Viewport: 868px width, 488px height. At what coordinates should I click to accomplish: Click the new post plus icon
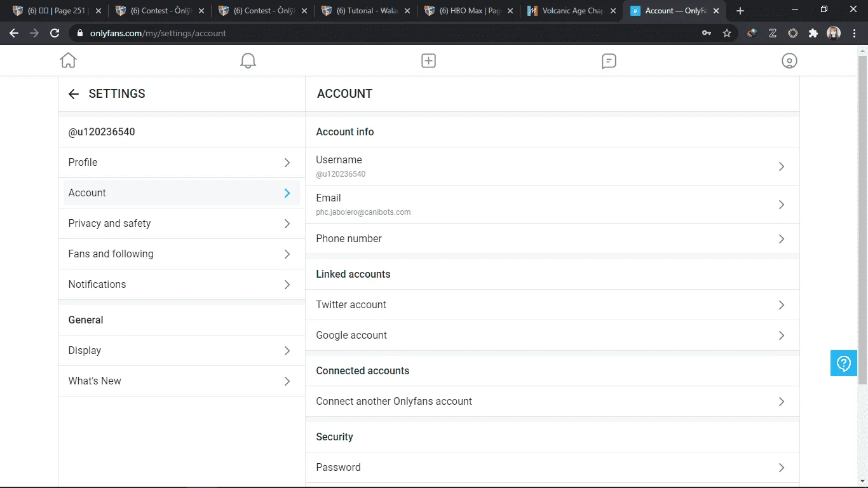coord(428,60)
